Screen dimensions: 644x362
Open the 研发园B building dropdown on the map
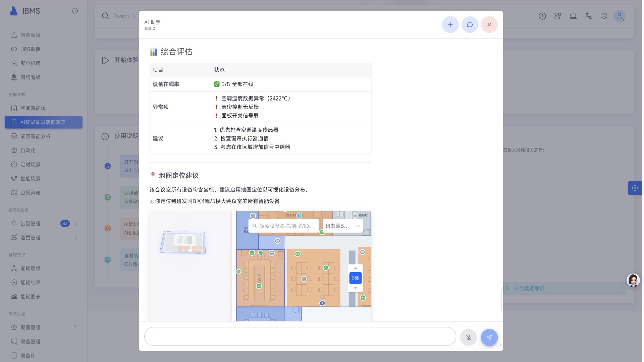[342, 226]
